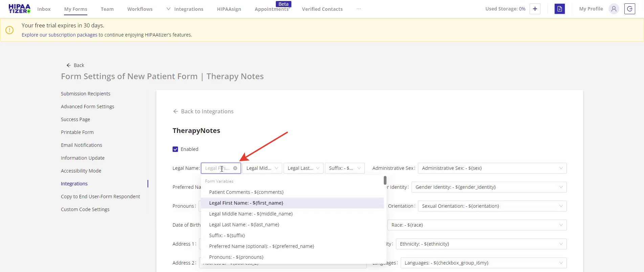
Task: Clear the Legal First Name field selection
Action: click(x=235, y=168)
